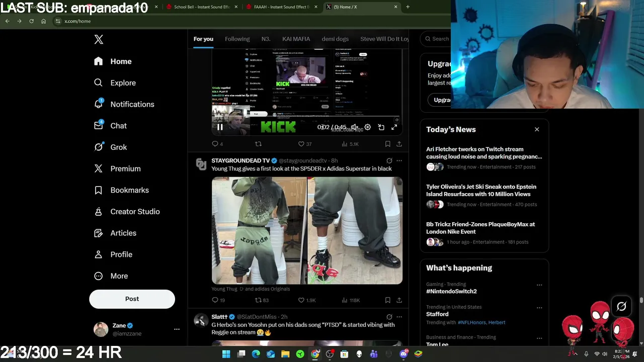This screenshot has height=362, width=644.
Task: Open the #NintendoSwitch2 trend
Action: click(451, 291)
